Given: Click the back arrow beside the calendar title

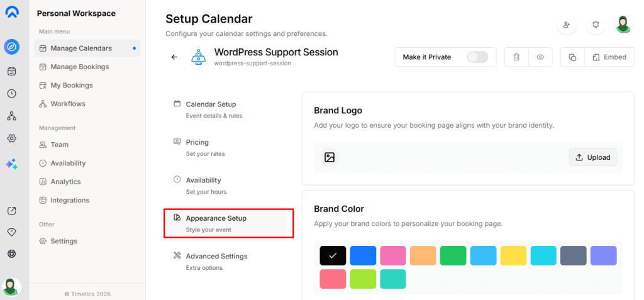Looking at the screenshot, I should pos(174,57).
